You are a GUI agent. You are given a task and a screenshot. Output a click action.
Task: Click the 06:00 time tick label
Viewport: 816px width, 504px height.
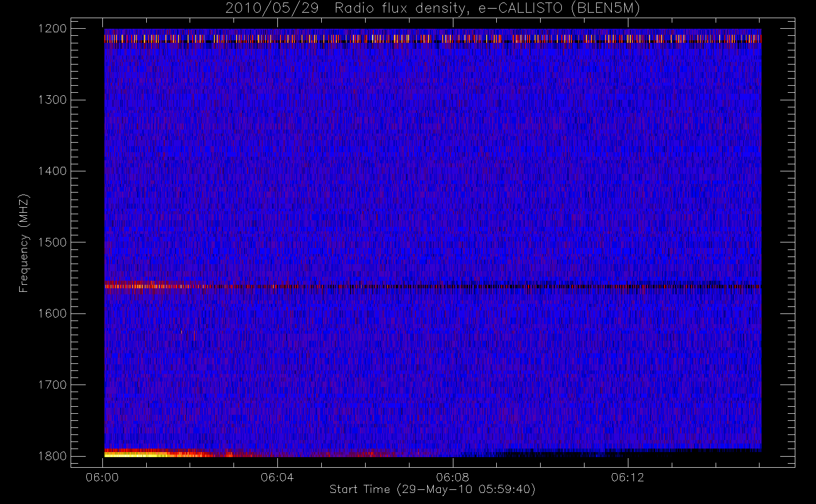[x=102, y=477]
